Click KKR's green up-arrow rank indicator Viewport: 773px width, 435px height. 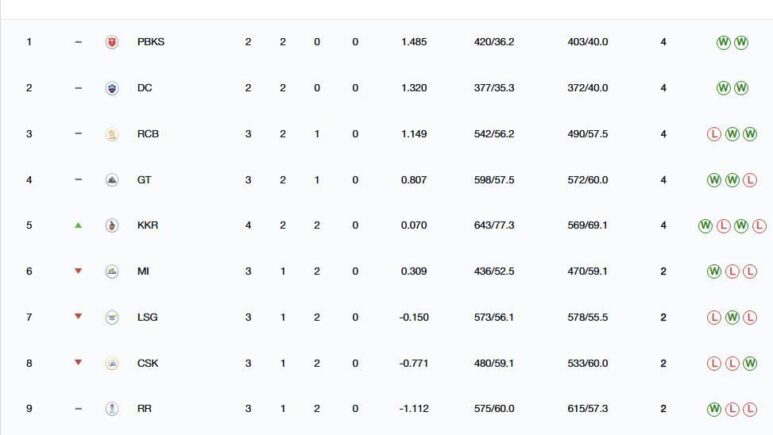[78, 226]
